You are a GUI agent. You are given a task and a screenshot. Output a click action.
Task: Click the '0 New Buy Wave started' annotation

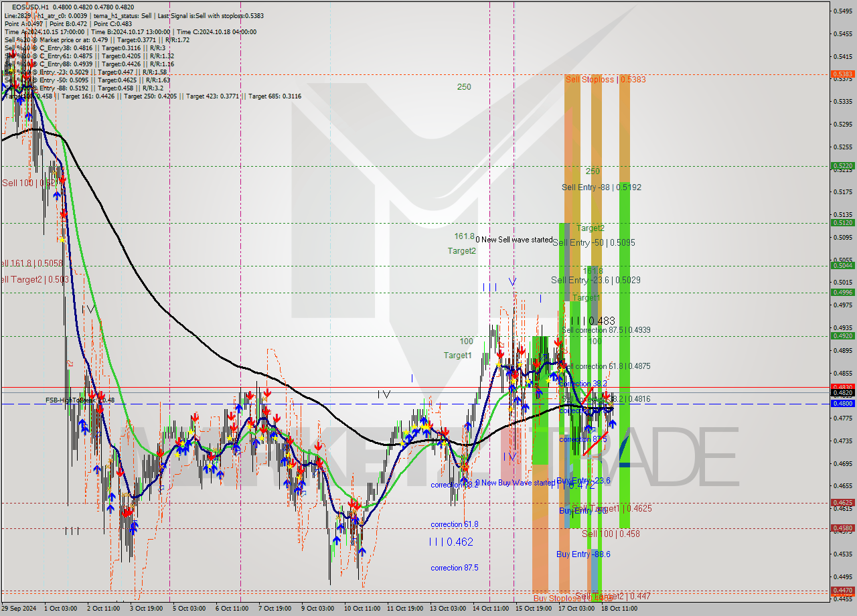(515, 483)
